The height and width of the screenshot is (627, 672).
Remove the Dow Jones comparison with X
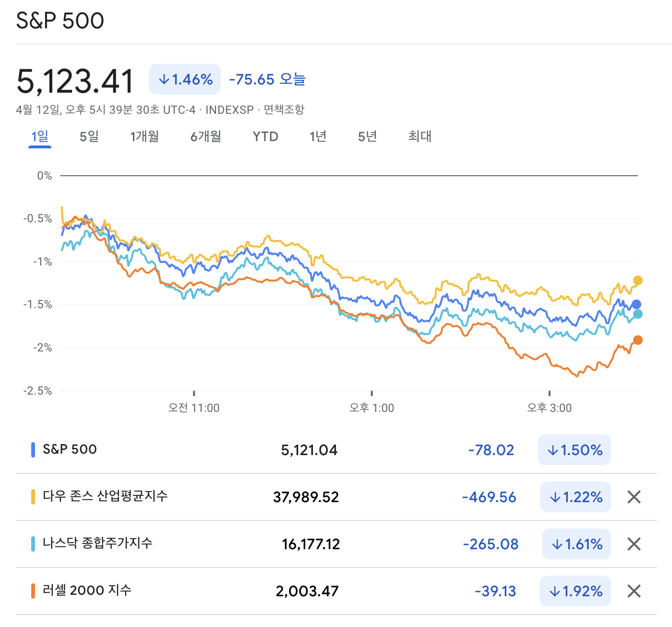point(634,497)
